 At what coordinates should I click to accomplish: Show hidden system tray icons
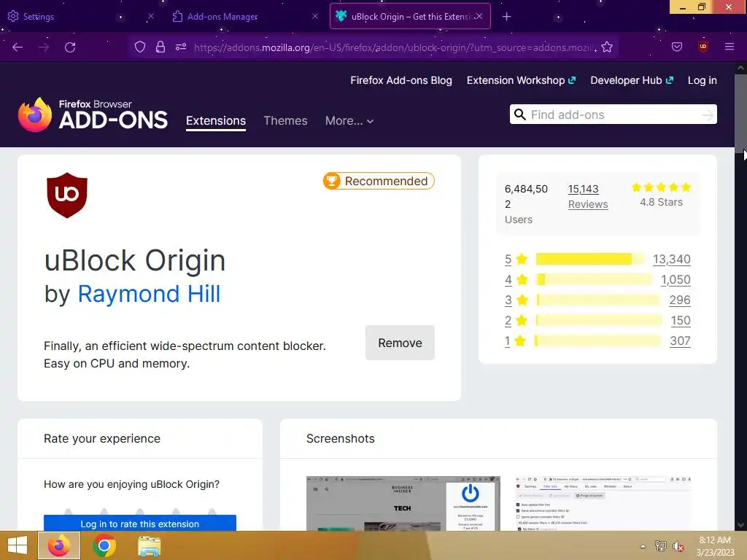643,546
